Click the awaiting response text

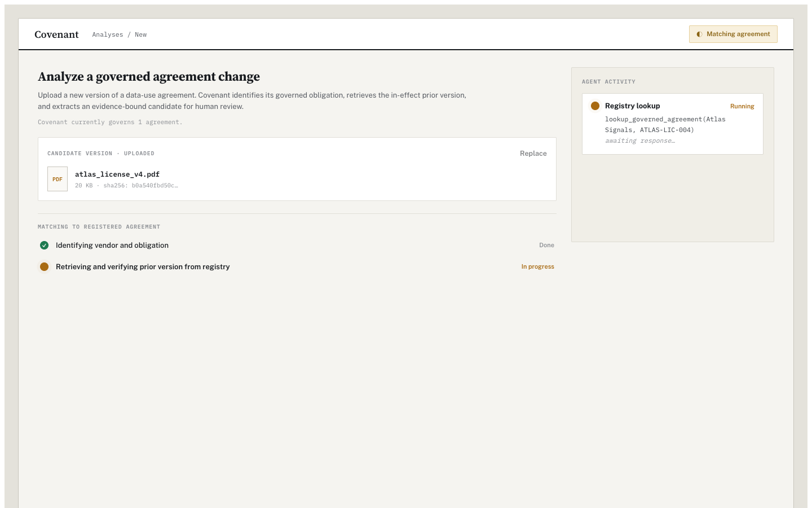click(x=640, y=141)
